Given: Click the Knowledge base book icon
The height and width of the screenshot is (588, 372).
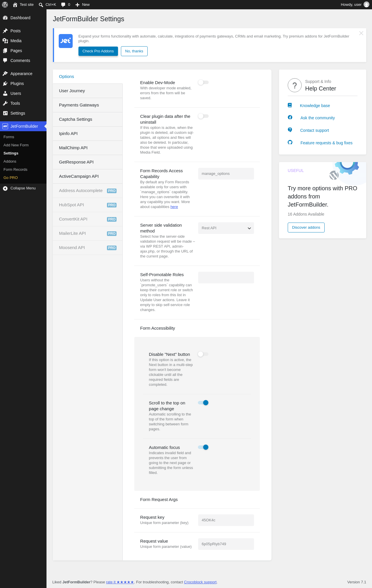Looking at the screenshot, I should click(290, 105).
